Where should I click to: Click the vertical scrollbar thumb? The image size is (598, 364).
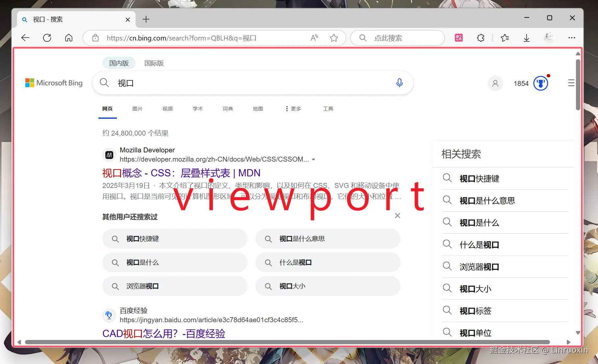tap(578, 85)
